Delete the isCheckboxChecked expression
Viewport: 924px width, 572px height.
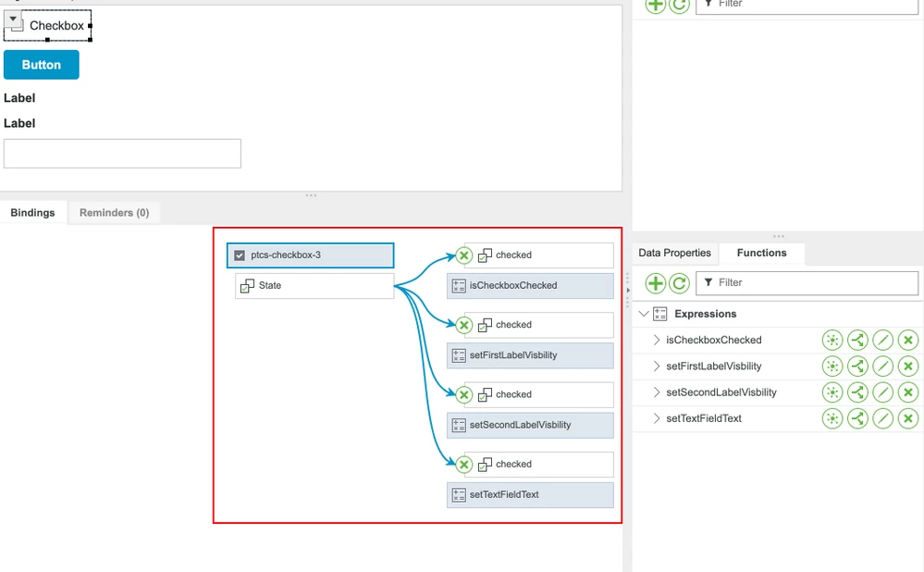[908, 341]
